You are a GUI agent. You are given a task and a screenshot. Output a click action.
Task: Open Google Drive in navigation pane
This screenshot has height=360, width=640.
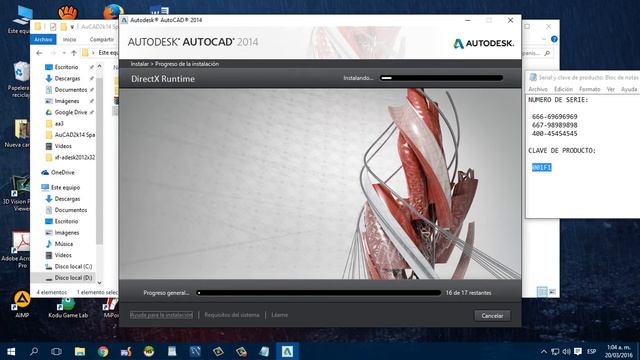(71, 112)
